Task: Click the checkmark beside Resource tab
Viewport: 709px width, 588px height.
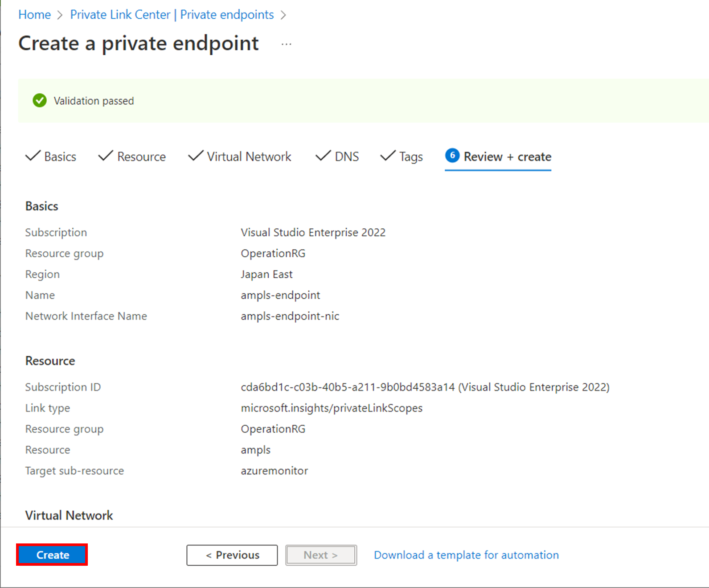Action: click(106, 156)
